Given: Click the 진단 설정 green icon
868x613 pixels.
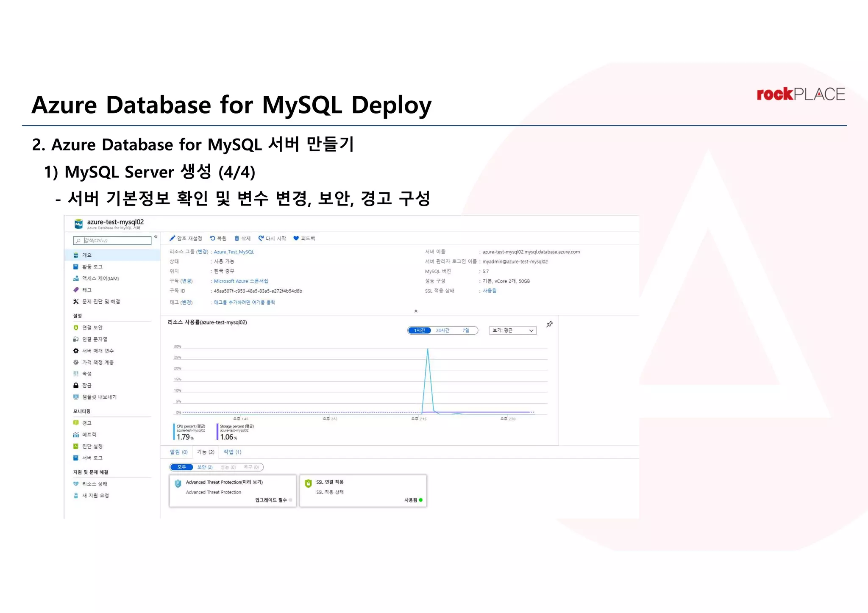Looking at the screenshot, I should tap(76, 446).
